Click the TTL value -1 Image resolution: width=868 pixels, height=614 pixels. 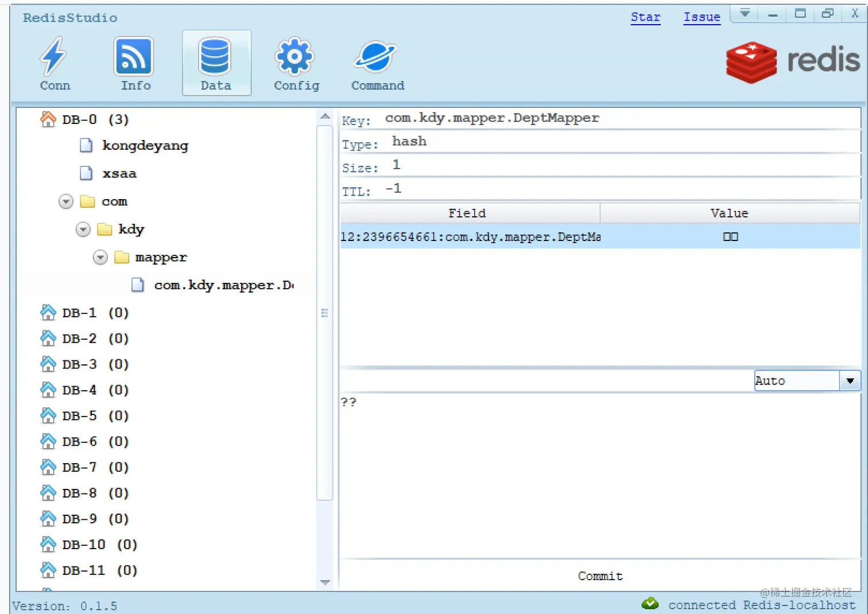[x=393, y=189]
